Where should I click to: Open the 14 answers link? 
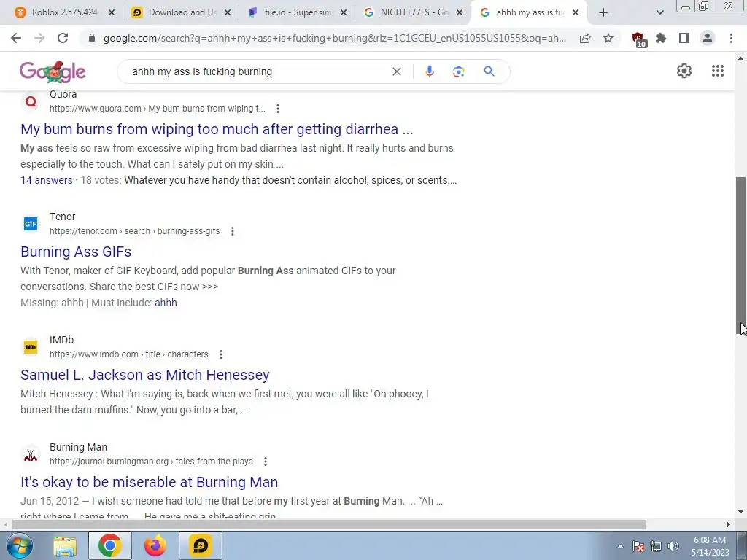point(47,181)
